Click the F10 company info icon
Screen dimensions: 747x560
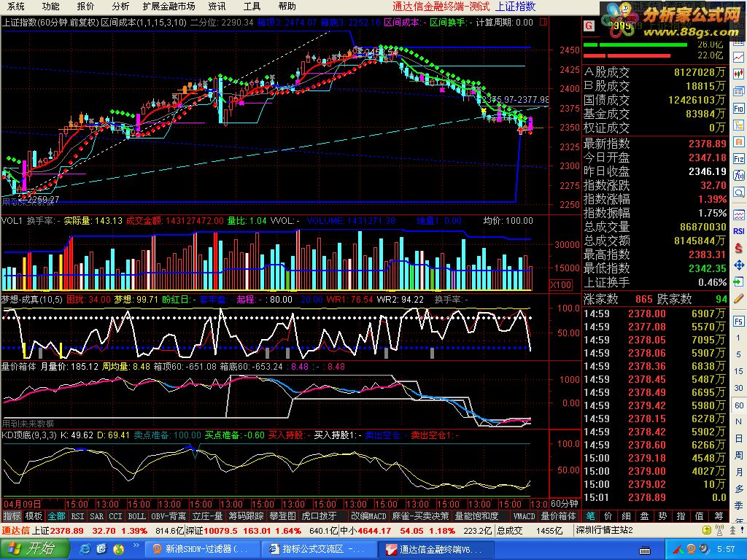(739, 109)
